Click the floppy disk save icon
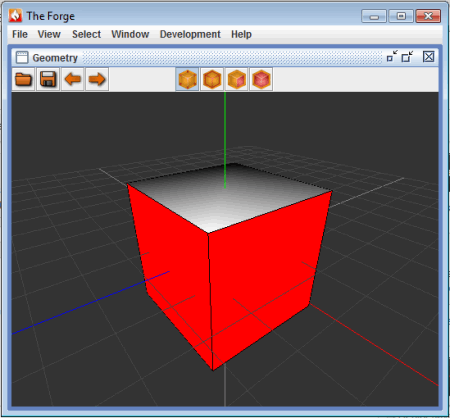 pos(48,79)
